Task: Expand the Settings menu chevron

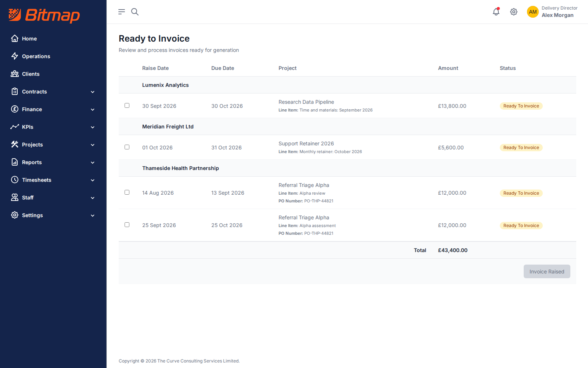Action: click(93, 216)
